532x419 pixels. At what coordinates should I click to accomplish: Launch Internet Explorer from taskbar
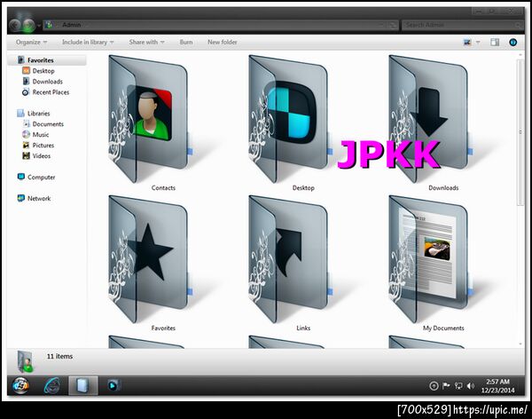pos(51,385)
